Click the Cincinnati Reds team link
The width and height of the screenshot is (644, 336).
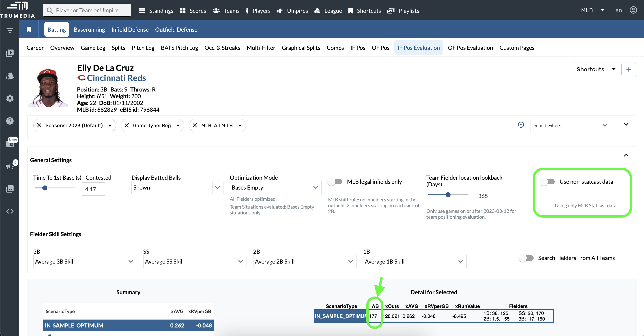pos(116,78)
